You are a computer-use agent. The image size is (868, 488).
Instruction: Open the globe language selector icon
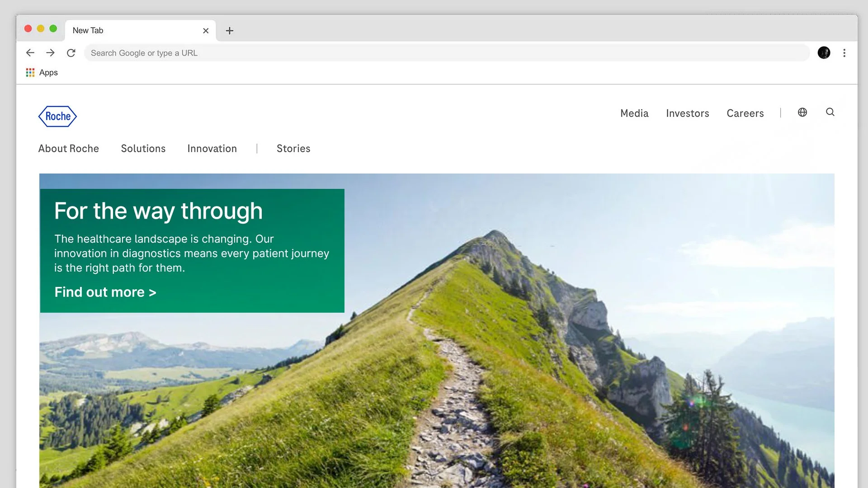click(802, 113)
